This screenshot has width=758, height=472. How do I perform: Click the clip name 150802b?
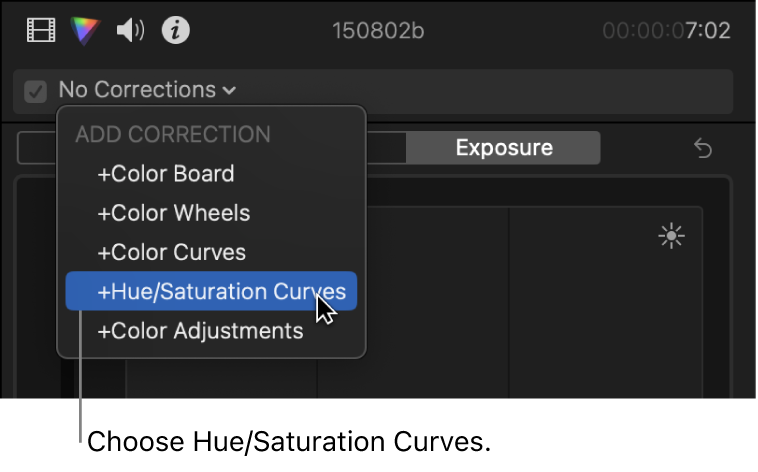pyautogui.click(x=378, y=31)
